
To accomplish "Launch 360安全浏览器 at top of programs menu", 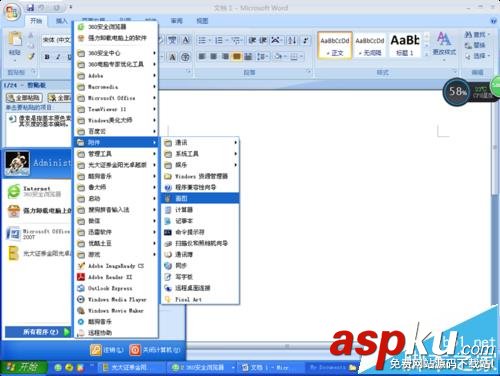I will (x=116, y=27).
